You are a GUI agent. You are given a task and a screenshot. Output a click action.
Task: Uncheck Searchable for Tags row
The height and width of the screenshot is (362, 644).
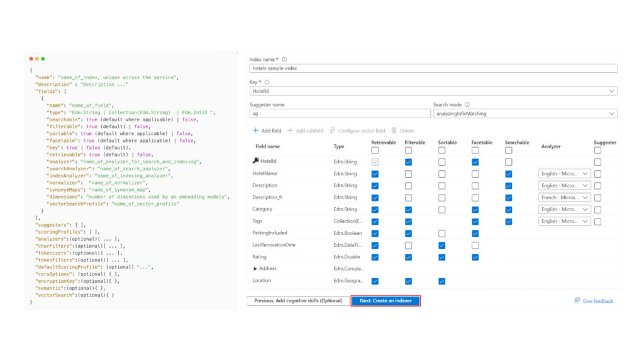[x=508, y=222]
